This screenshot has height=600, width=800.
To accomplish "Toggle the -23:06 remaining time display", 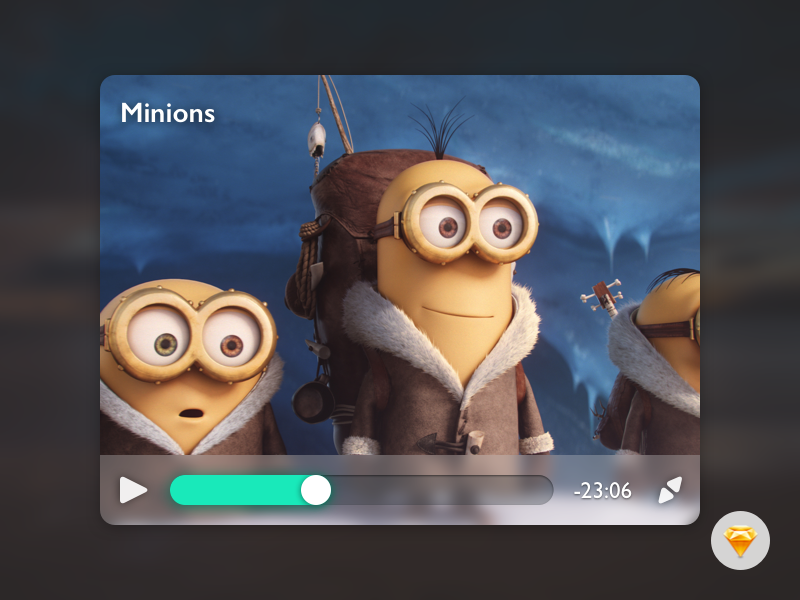I will [x=602, y=491].
